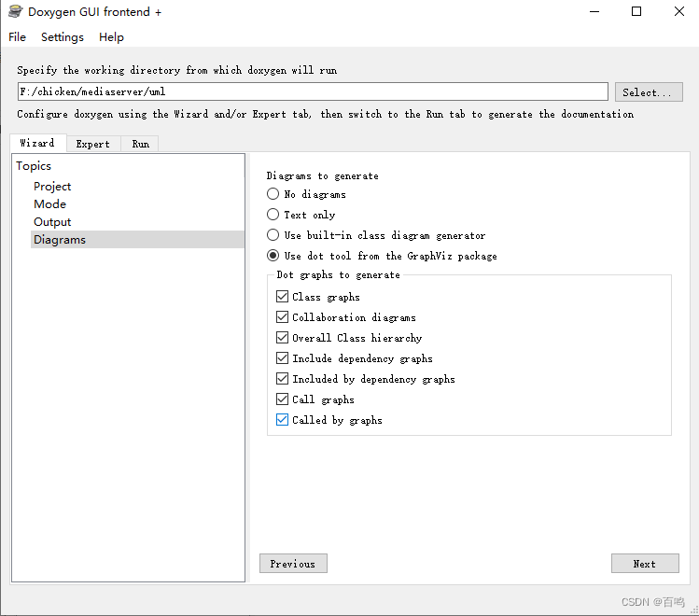The width and height of the screenshot is (699, 616).
Task: Uncheck the Call graphs checkbox
Action: click(282, 399)
